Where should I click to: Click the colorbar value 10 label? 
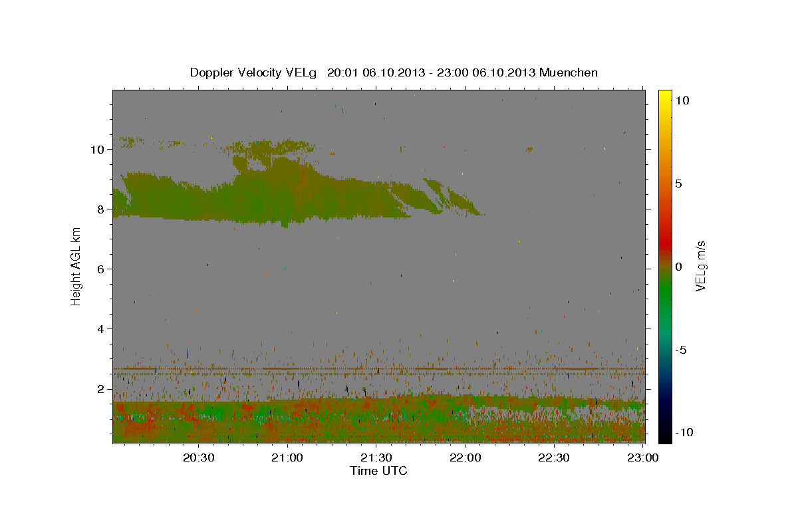click(682, 100)
